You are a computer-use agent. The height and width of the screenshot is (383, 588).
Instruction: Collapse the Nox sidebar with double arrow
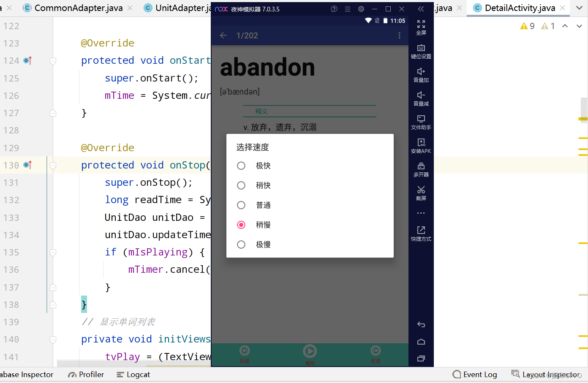tap(421, 9)
